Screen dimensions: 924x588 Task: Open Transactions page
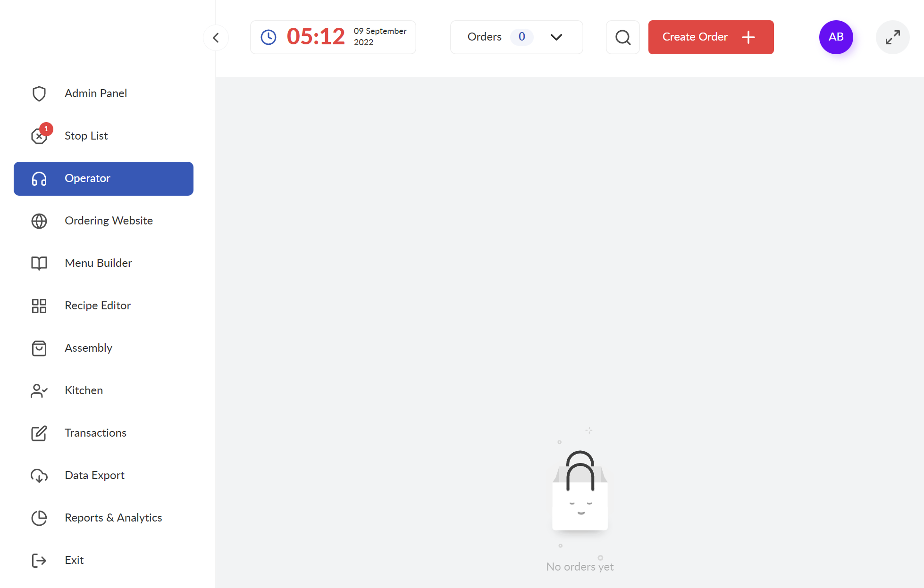(103, 433)
